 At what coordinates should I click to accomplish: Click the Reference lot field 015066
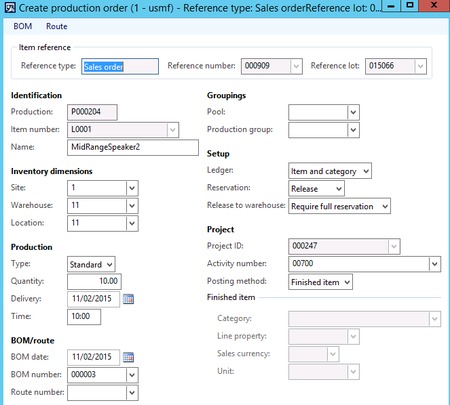tap(390, 66)
